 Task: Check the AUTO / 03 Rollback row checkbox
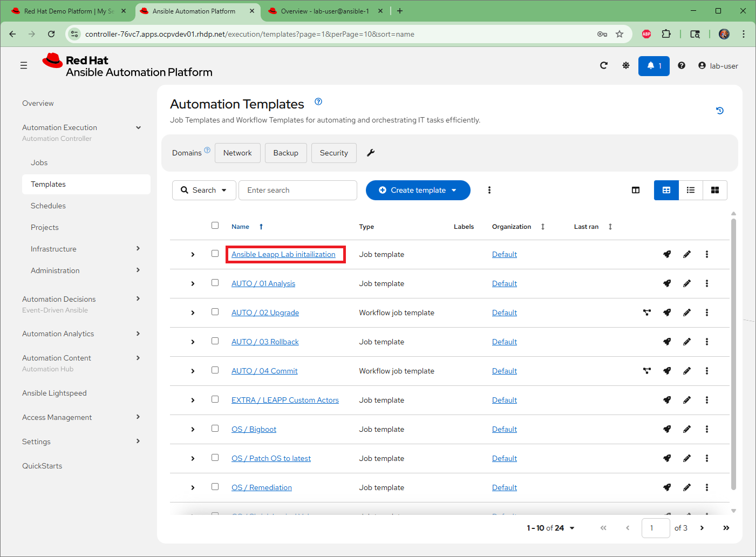(215, 341)
